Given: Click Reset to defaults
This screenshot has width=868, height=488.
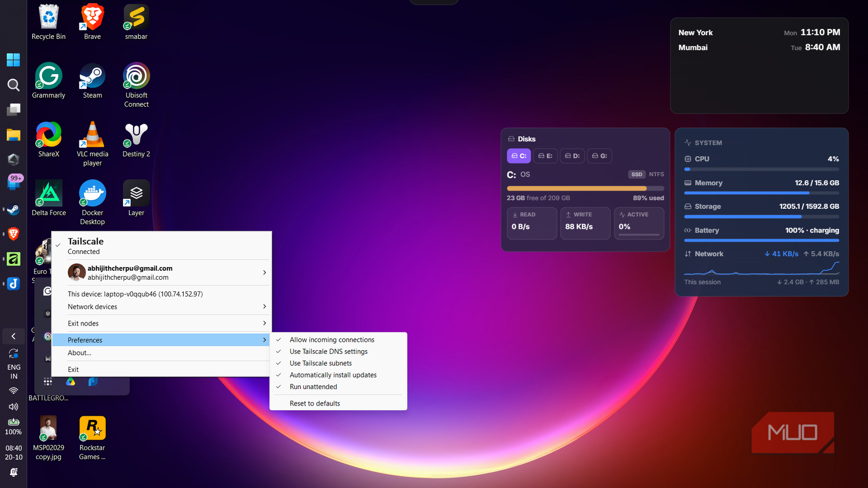Looking at the screenshot, I should tap(338, 403).
